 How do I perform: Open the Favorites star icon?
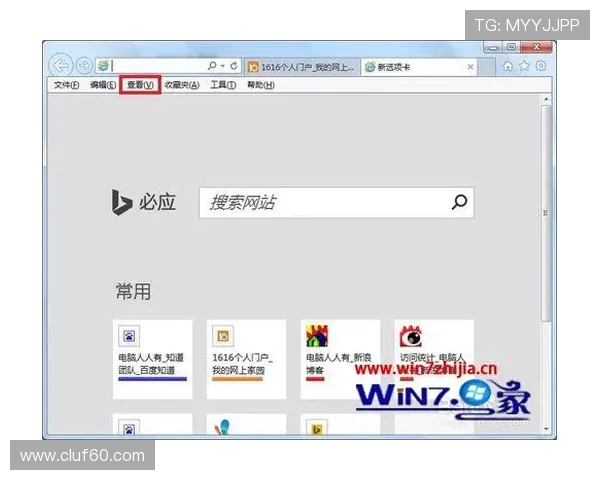[524, 66]
